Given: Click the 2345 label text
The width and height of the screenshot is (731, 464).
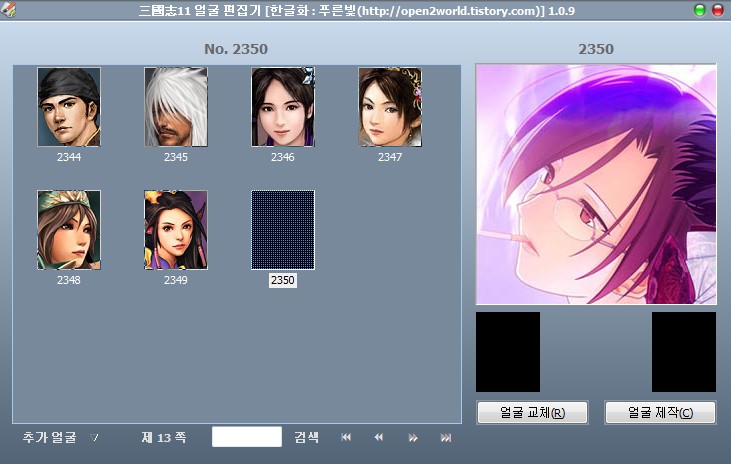Looking at the screenshot, I should coord(176,157).
